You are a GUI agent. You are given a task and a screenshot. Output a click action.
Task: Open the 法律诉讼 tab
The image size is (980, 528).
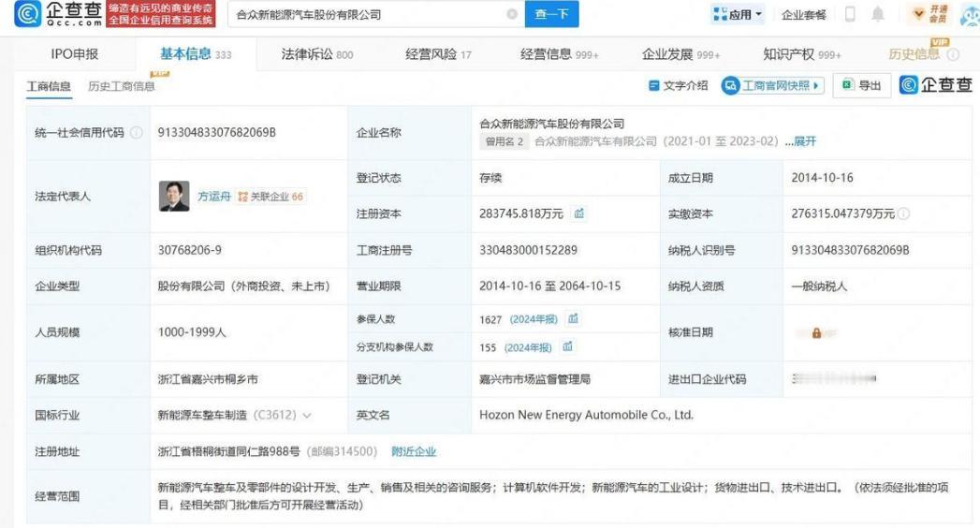point(317,54)
